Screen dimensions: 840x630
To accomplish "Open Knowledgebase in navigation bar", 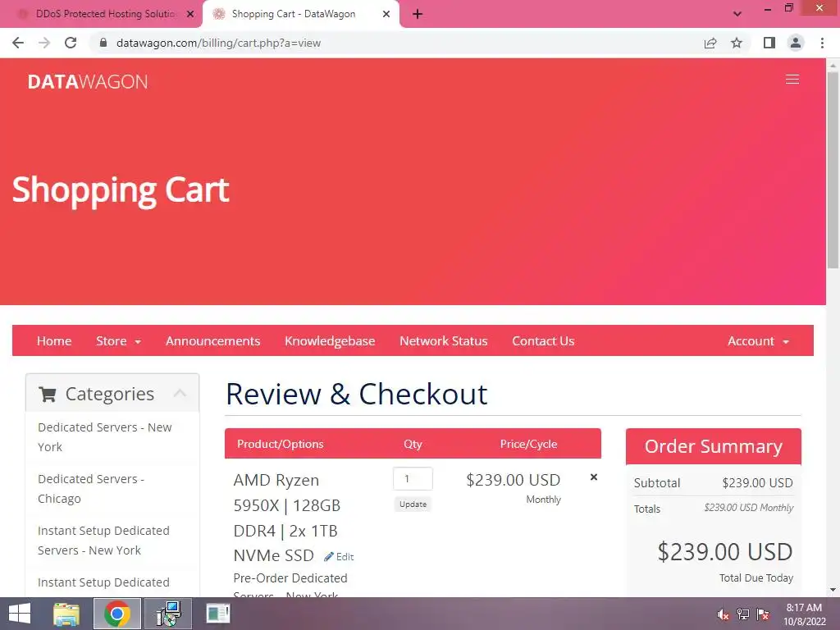I will 330,341.
